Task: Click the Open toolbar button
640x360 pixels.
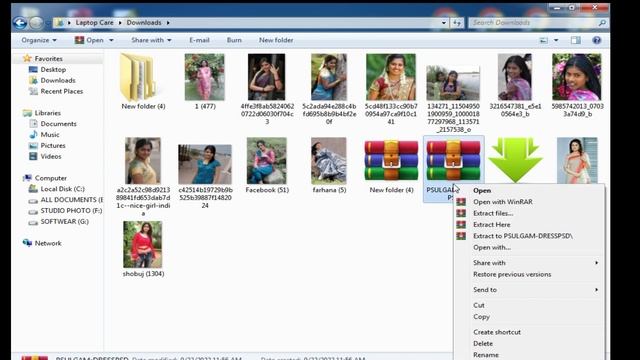Action: pos(89,40)
